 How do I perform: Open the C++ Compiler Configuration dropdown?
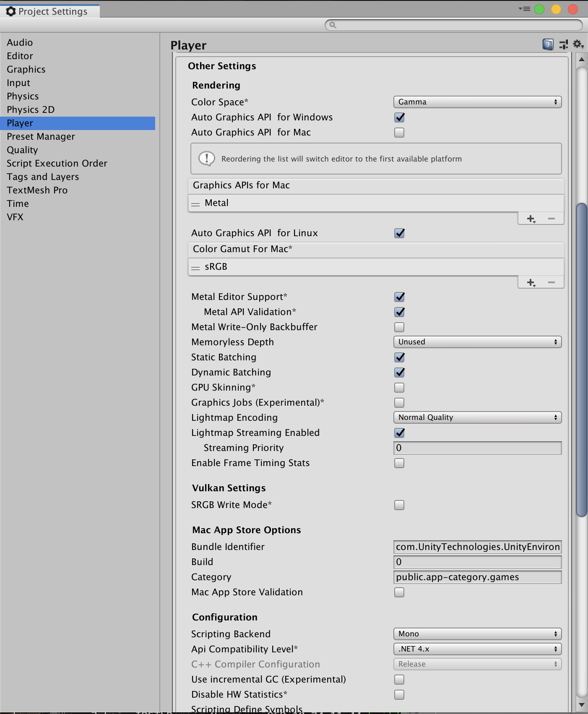click(x=477, y=664)
